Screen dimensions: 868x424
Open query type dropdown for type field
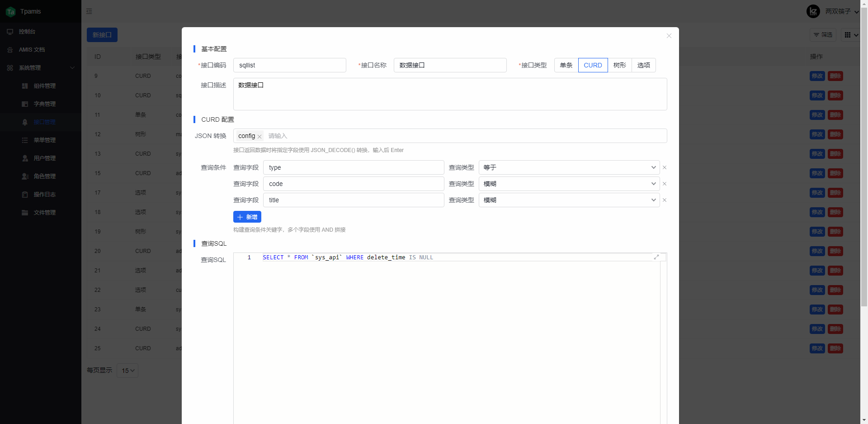tap(569, 167)
